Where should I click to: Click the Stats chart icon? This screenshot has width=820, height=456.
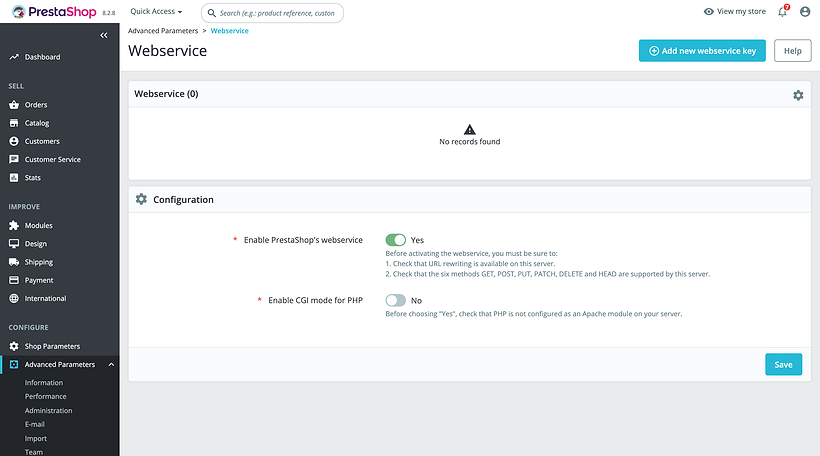(x=14, y=178)
